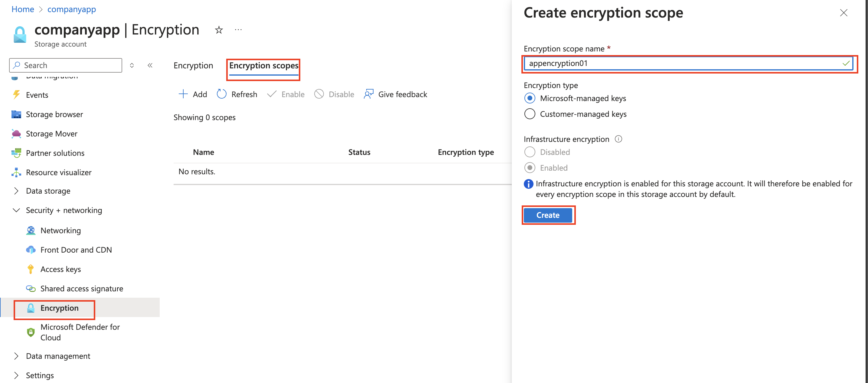The image size is (868, 383).
Task: Collapse the Security + networking section
Action: click(16, 210)
